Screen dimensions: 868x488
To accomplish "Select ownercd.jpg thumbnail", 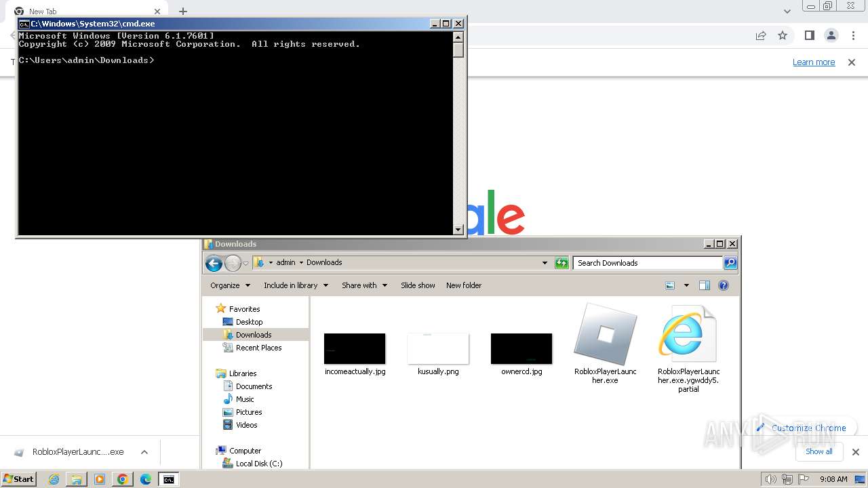I will tap(521, 348).
